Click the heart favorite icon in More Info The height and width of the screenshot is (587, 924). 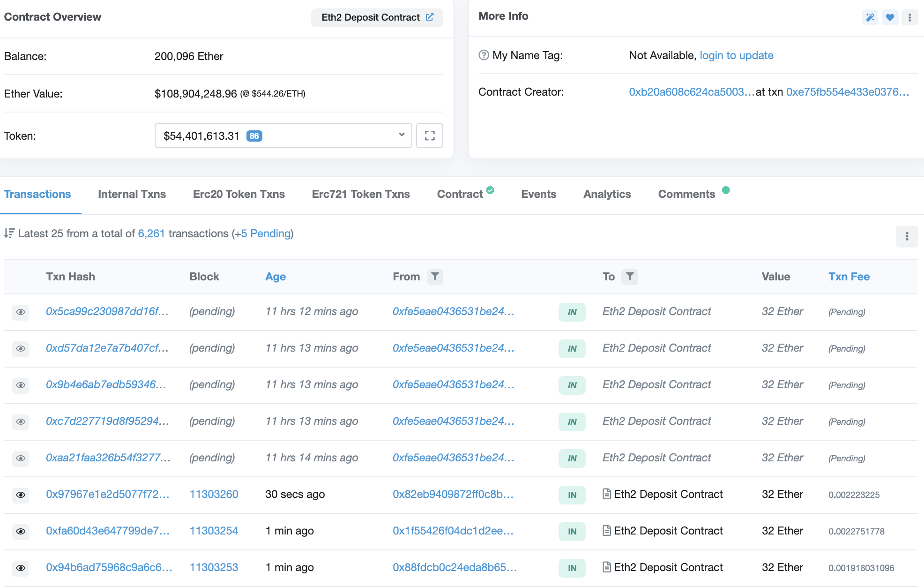tap(890, 17)
